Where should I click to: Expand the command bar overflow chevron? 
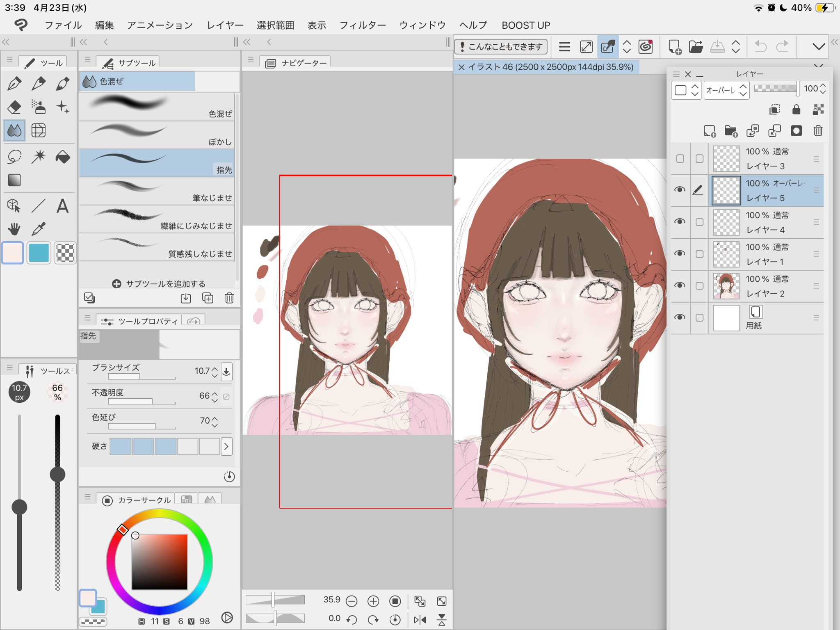(x=818, y=47)
